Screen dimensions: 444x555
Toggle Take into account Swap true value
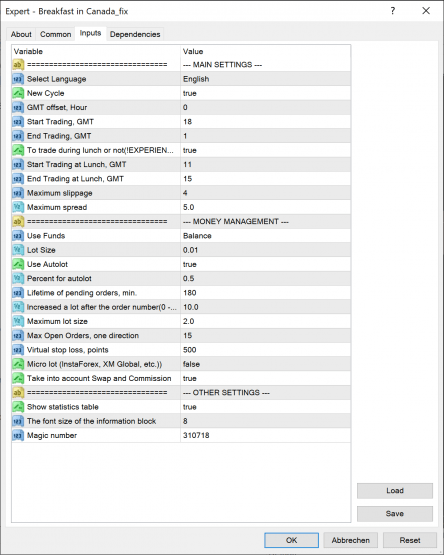(266, 378)
